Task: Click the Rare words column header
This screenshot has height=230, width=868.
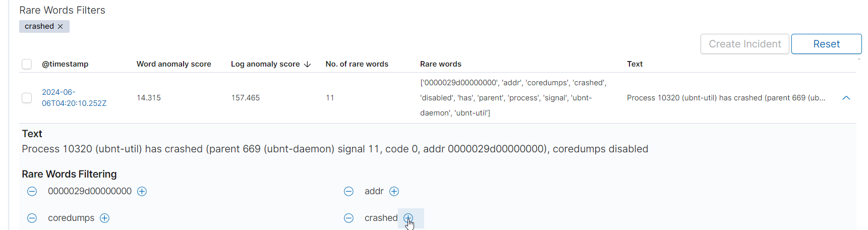Action: 440,64
